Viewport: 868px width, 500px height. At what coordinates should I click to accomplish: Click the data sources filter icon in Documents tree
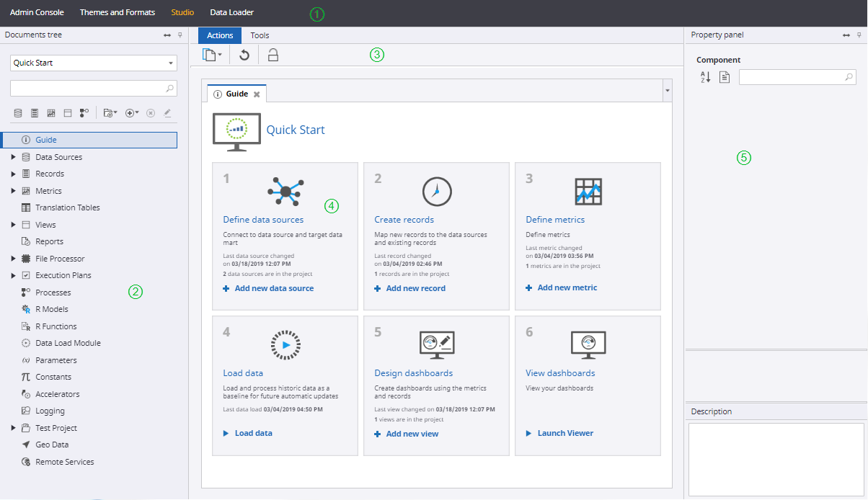pos(18,113)
